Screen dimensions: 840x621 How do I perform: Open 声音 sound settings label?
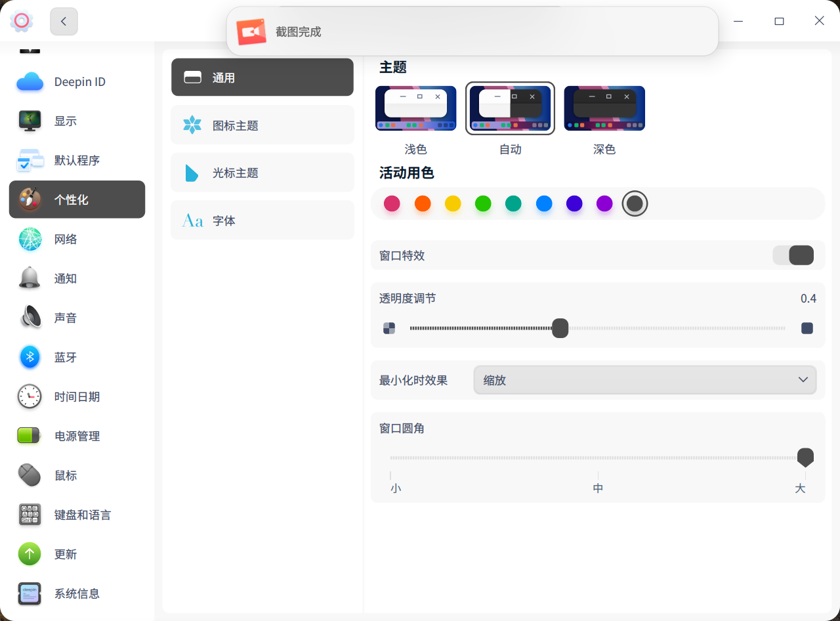(x=66, y=318)
